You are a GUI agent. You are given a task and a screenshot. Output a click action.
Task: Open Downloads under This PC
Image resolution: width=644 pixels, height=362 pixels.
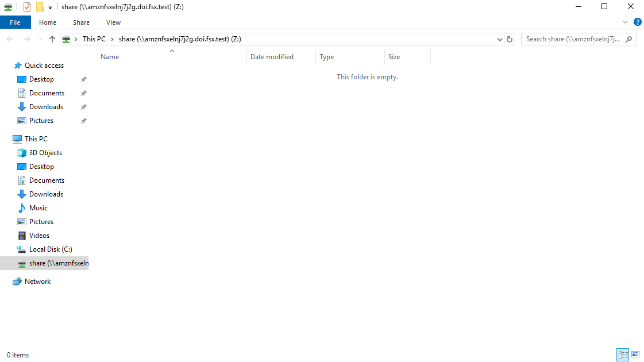point(46,194)
